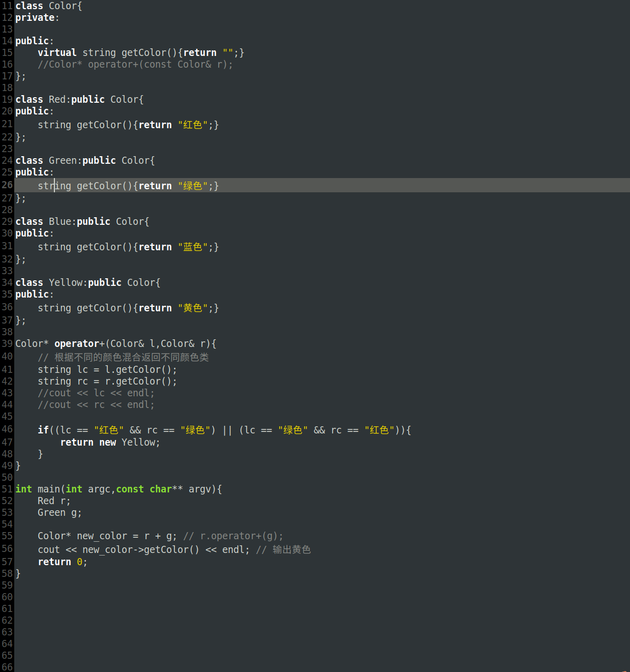The height and width of the screenshot is (672, 630).
Task: Click 'class Blue:public Color{' declaration
Action: 82,222
